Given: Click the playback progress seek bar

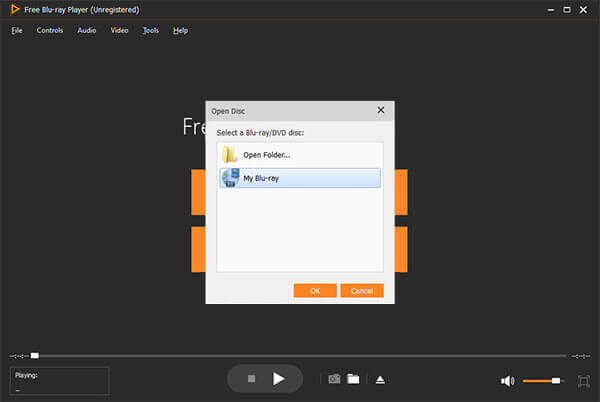Looking at the screenshot, I should pos(300,356).
